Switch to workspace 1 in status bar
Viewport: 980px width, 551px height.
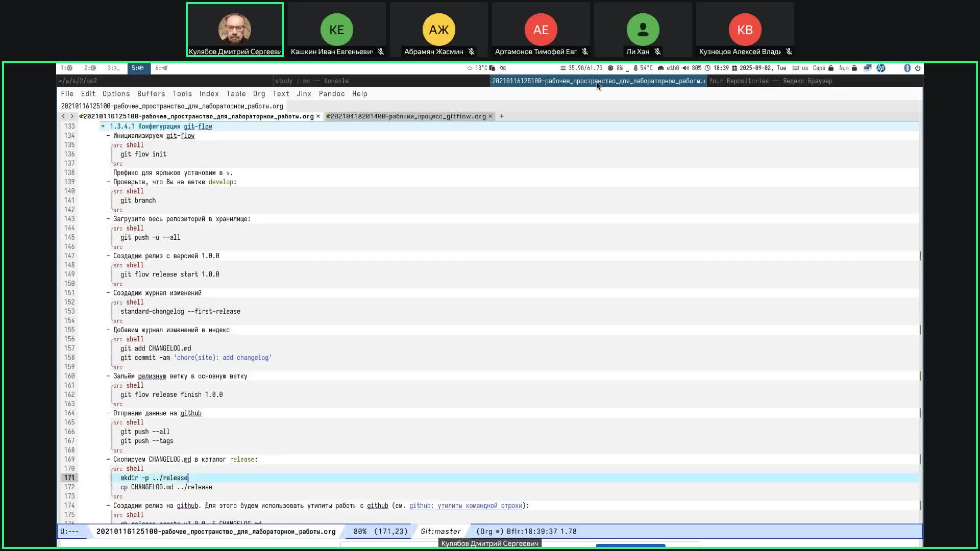click(x=66, y=68)
